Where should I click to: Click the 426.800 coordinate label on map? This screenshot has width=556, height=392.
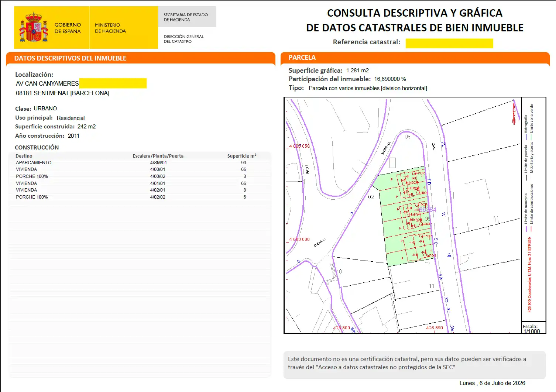[x=342, y=328]
